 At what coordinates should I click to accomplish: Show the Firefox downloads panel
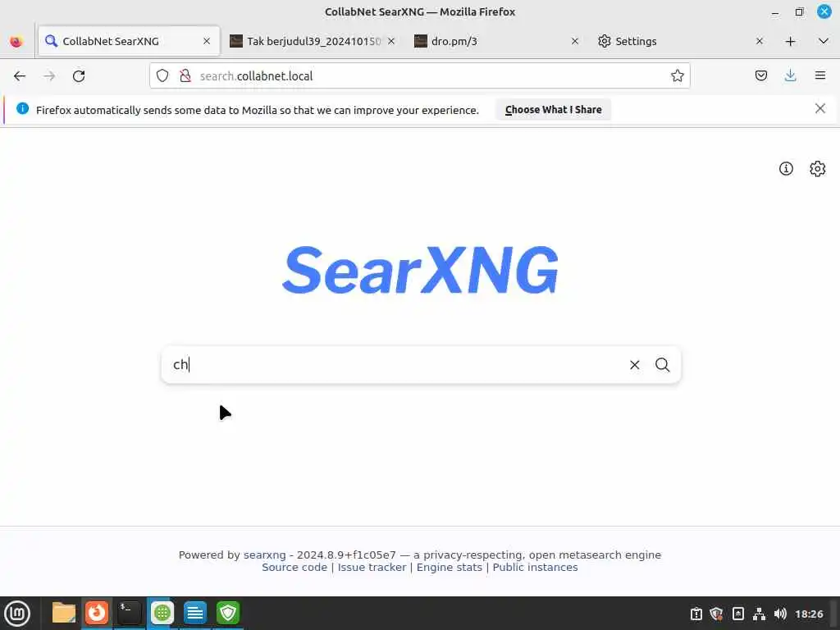click(790, 75)
